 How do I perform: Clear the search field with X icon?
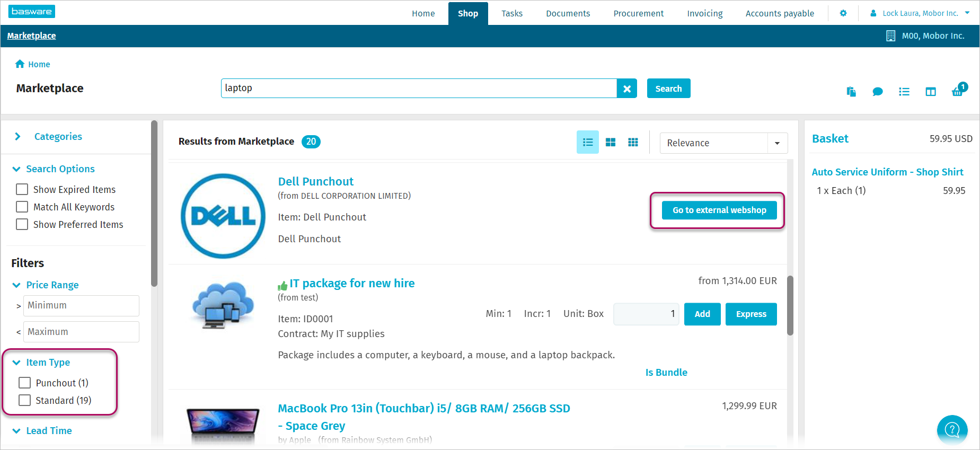pos(627,89)
